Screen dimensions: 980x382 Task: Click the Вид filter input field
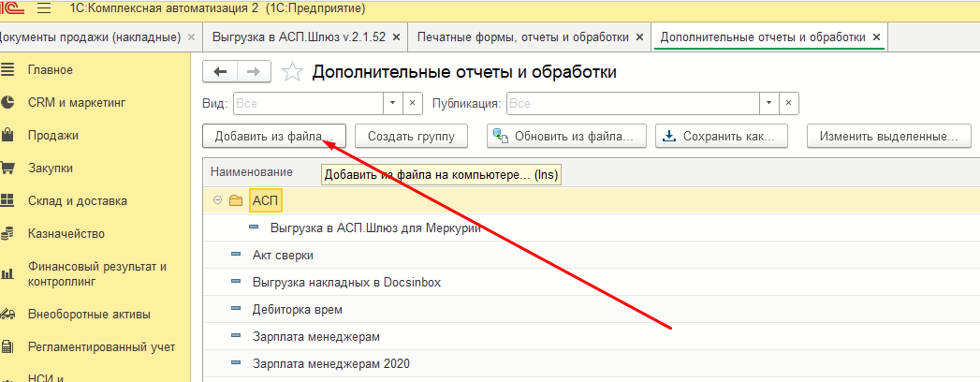tap(308, 103)
